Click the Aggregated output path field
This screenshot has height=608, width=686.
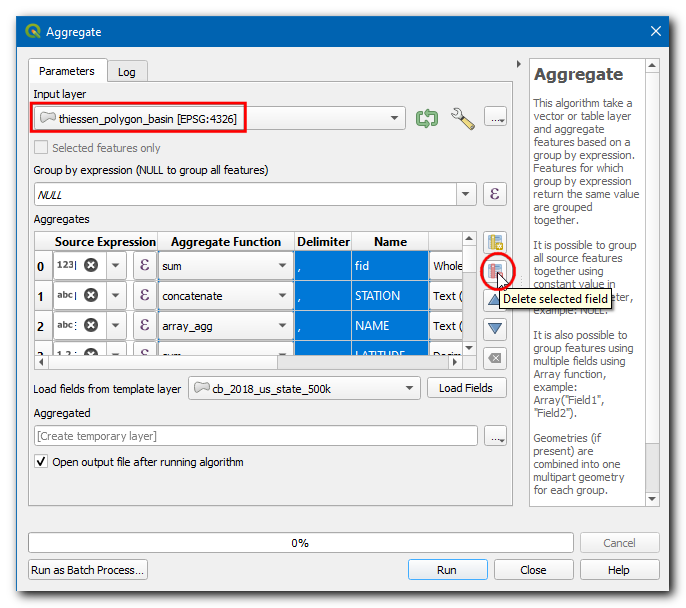click(x=255, y=436)
